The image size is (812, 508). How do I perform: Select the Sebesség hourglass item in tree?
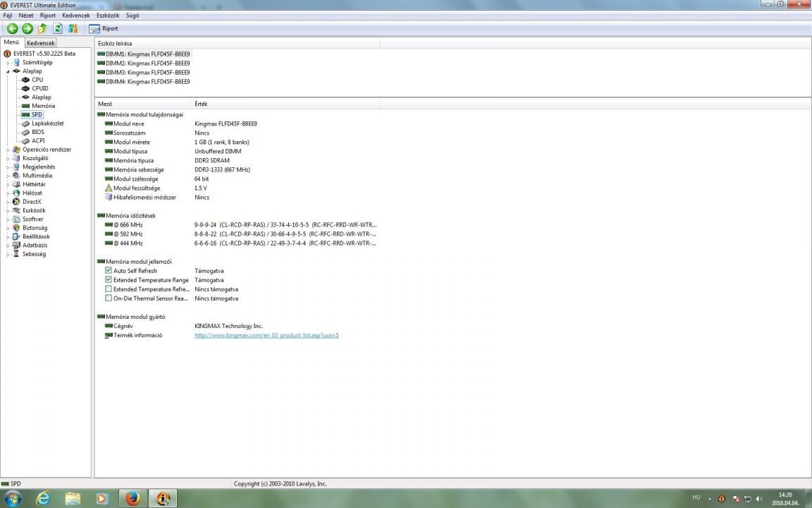34,254
